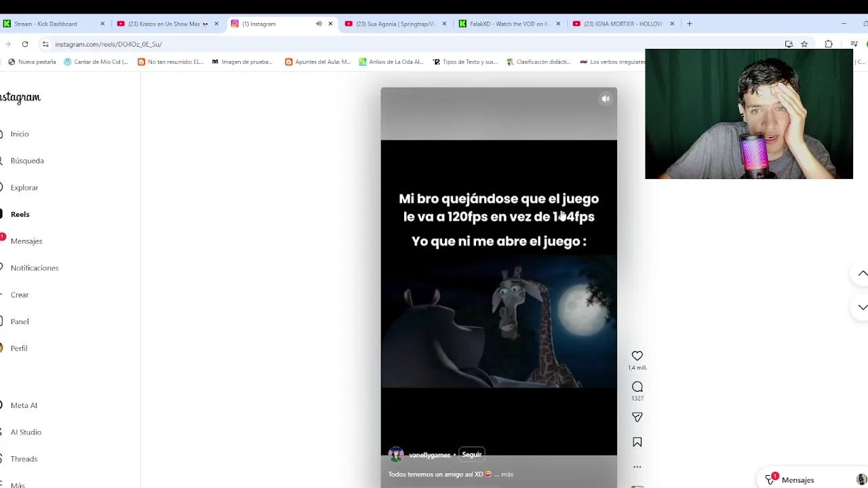Image resolution: width=868 pixels, height=488 pixels.
Task: Open Clasificación didáctica bookmark
Action: point(539,62)
